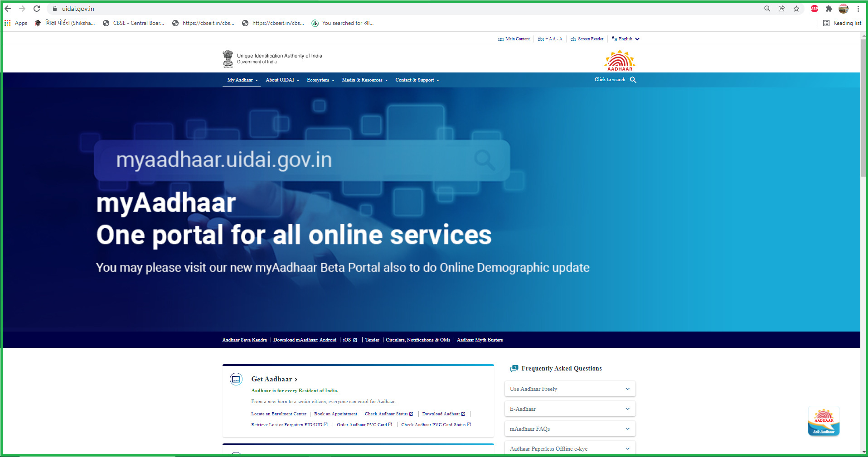Screen dimensions: 868x457
Task: Open the Media & Resources menu
Action: coord(364,80)
